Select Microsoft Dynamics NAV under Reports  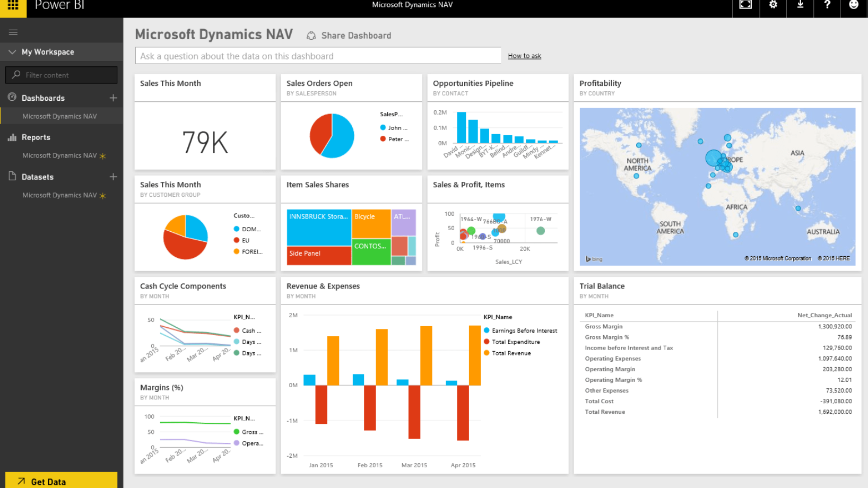coord(59,155)
